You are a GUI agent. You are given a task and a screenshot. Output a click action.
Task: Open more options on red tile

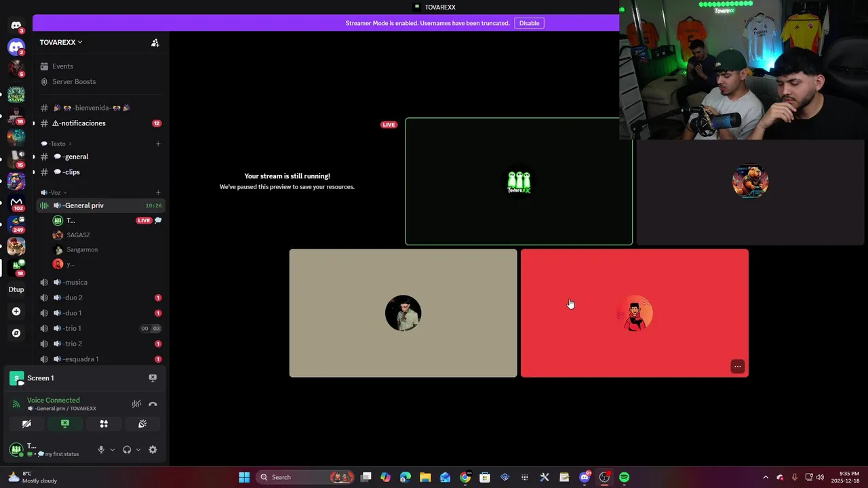click(x=738, y=367)
